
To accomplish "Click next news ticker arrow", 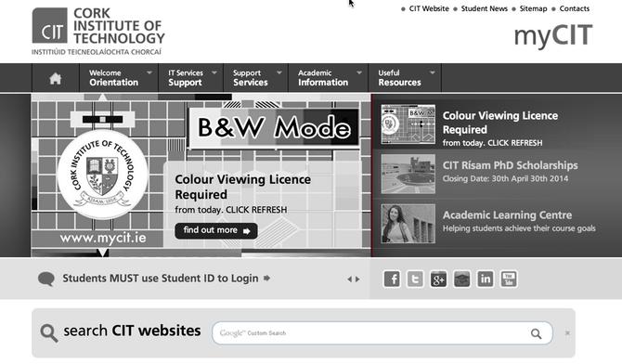I will click(357, 279).
